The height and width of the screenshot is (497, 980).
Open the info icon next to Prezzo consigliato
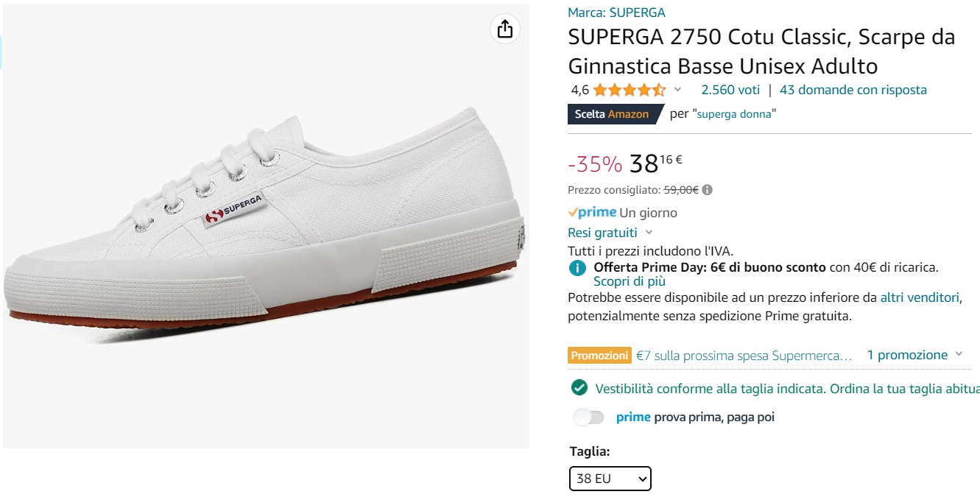(707, 188)
